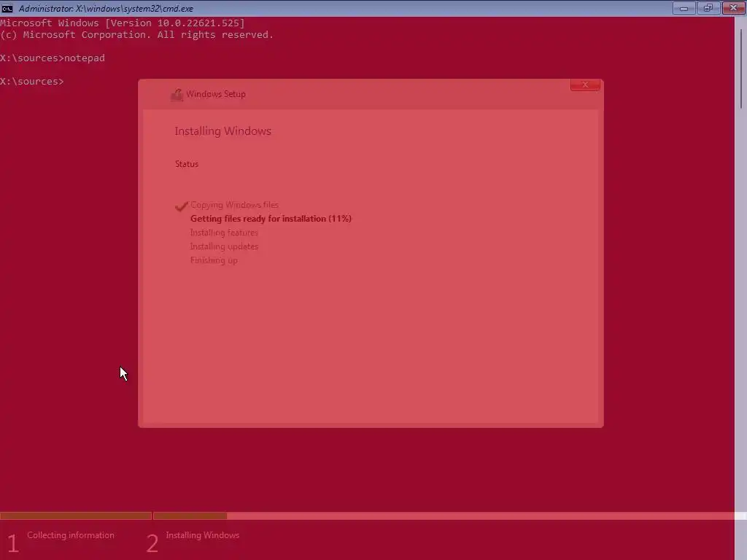Click the Windows Setup dialog icon

coord(177,94)
